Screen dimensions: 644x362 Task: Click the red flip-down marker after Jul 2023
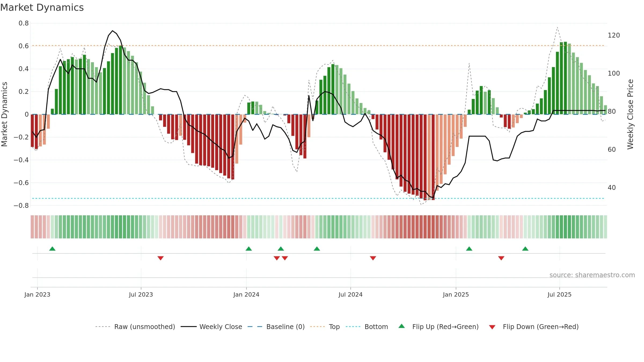click(x=160, y=258)
